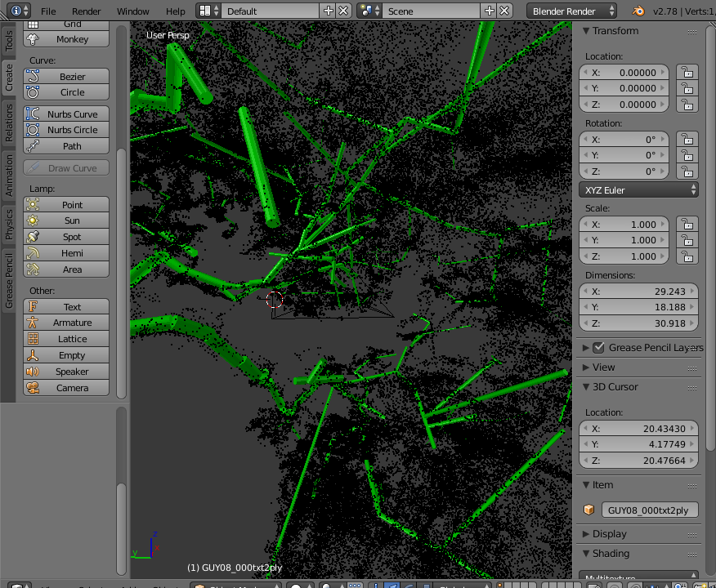Click the Blender info editor type icon

tap(16, 11)
